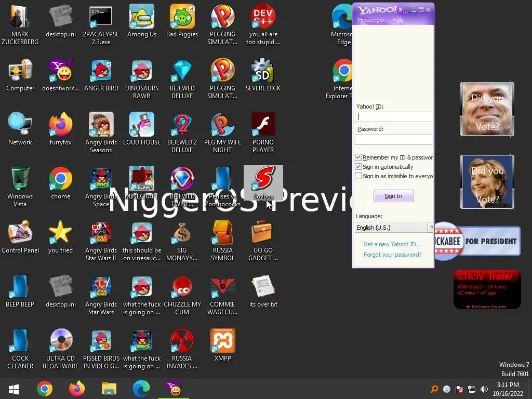The image size is (532, 399).
Task: Launch Firefox from the taskbar
Action: coord(77,389)
